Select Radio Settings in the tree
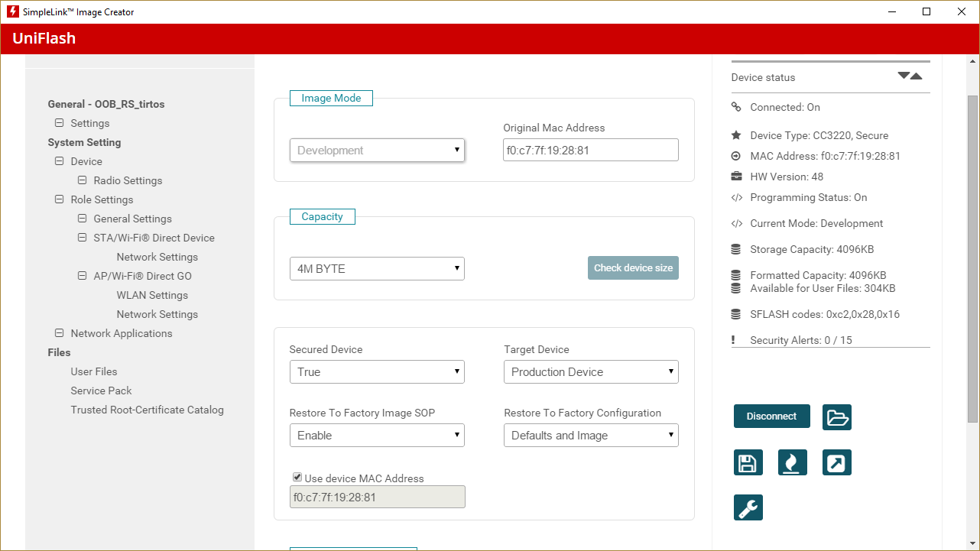 [128, 180]
